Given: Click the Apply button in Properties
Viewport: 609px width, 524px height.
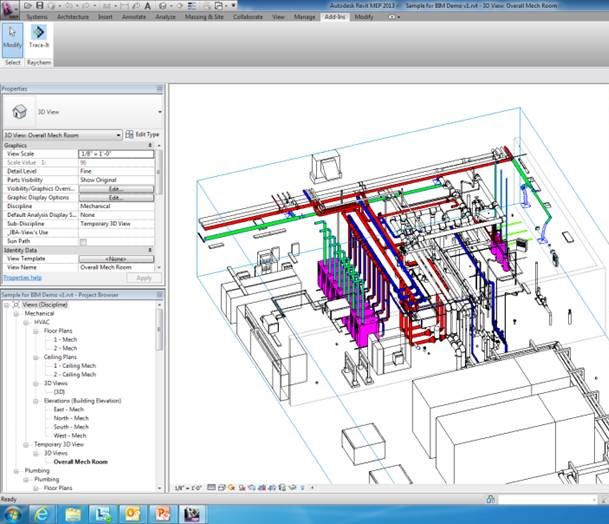Looking at the screenshot, I should click(144, 278).
